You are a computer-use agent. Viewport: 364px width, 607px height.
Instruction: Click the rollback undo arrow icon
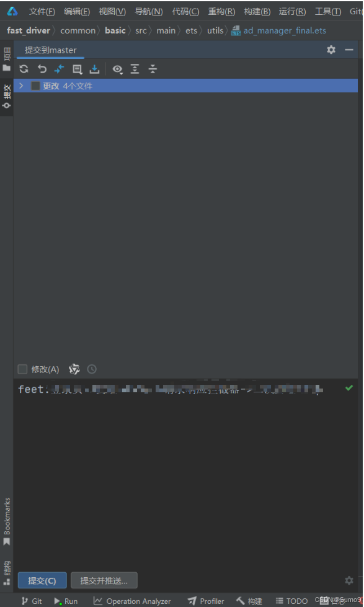click(x=42, y=69)
